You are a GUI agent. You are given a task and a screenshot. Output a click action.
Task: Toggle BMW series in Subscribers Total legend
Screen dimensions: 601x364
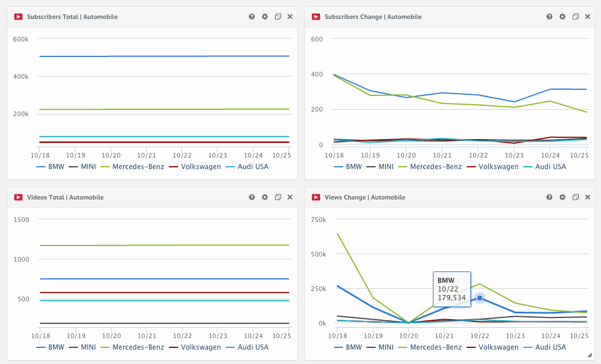click(50, 167)
